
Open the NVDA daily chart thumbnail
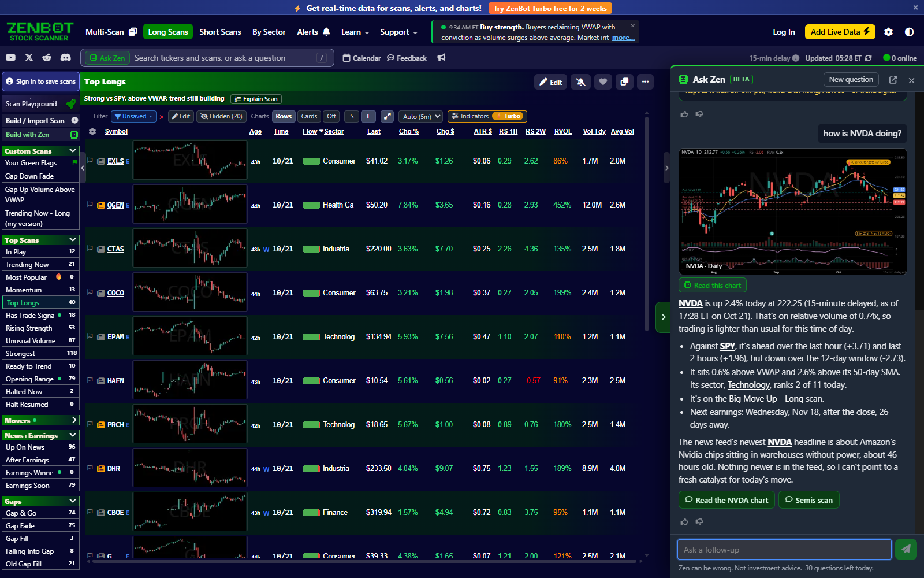pos(792,211)
